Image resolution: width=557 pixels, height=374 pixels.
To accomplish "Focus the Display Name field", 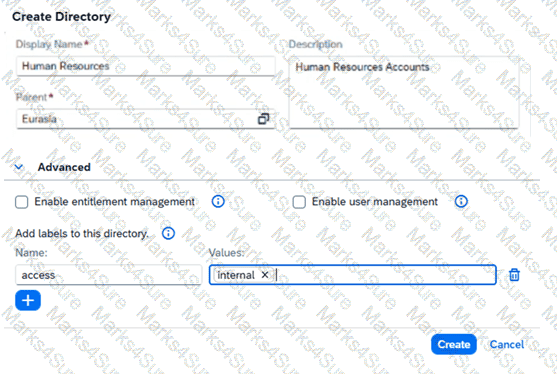I will [146, 66].
